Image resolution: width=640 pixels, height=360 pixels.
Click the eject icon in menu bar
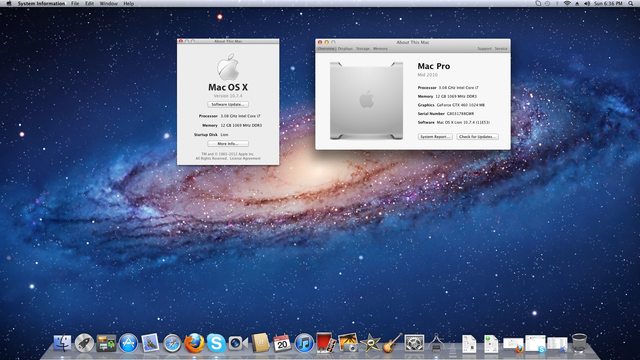pyautogui.click(x=577, y=3)
